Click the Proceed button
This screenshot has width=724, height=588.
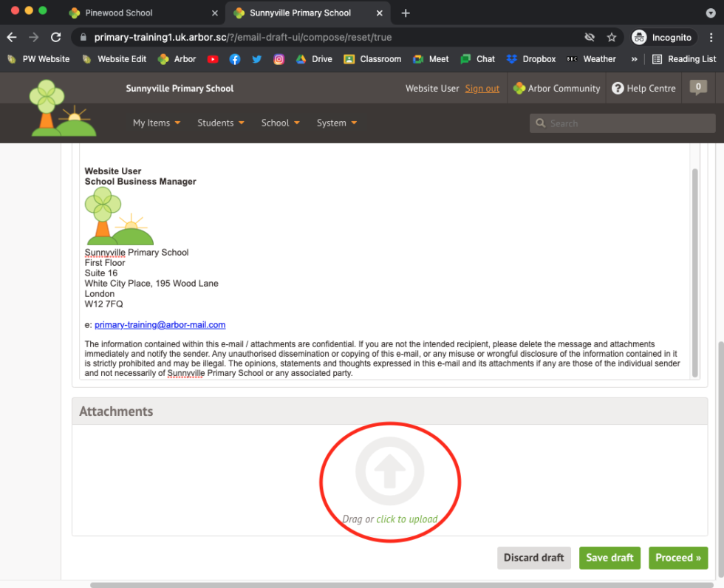pyautogui.click(x=678, y=558)
